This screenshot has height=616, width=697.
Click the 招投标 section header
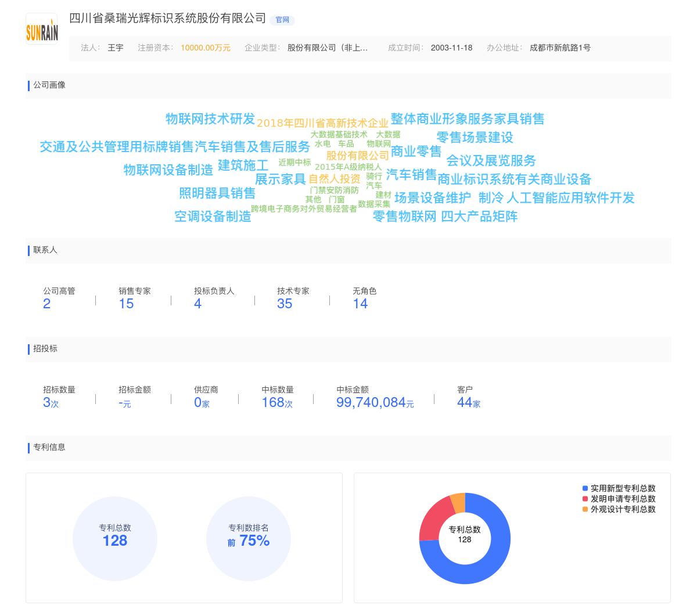(x=45, y=349)
